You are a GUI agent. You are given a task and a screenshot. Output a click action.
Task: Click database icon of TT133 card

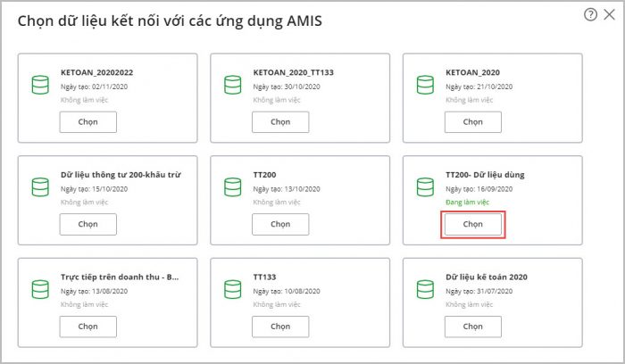tap(233, 290)
